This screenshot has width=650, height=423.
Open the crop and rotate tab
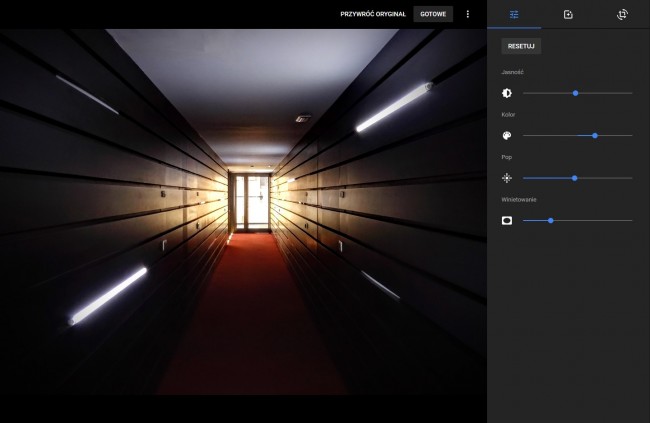point(622,15)
